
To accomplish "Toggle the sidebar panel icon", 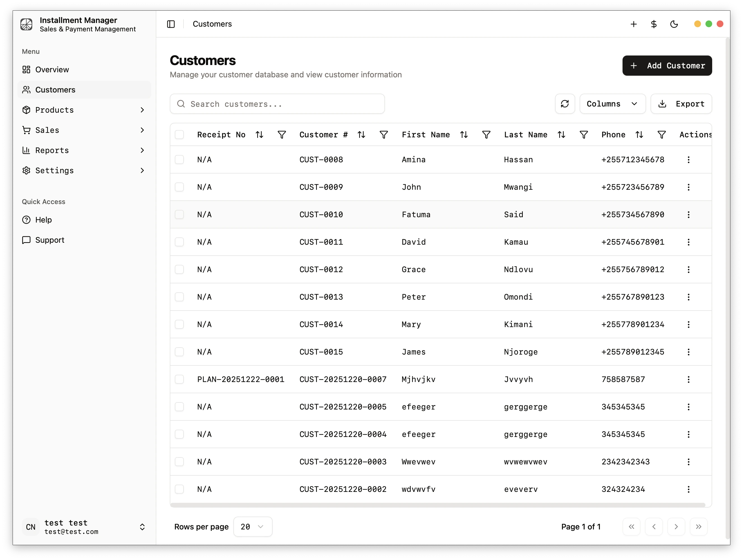I will click(171, 24).
